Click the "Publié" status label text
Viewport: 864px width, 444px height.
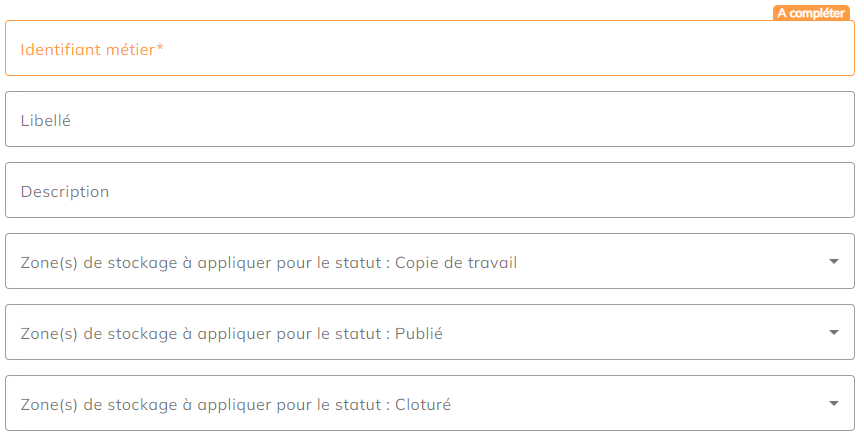tap(419, 333)
